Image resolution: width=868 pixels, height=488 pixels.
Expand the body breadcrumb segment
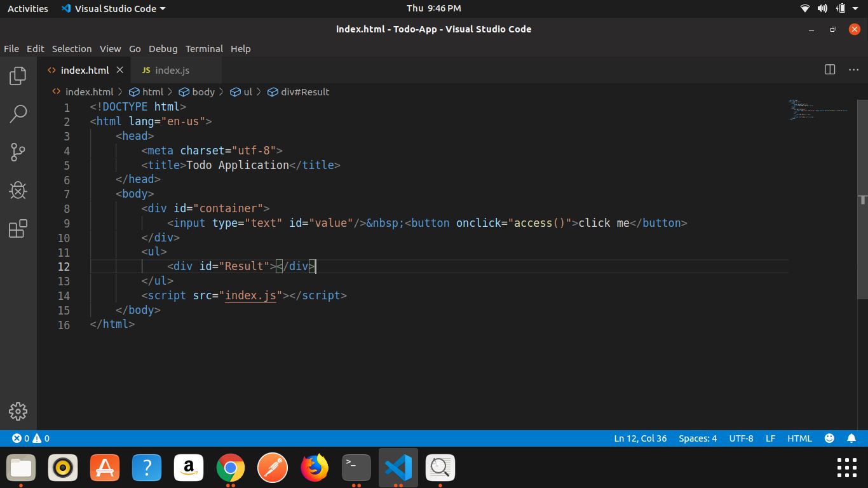pyautogui.click(x=197, y=92)
